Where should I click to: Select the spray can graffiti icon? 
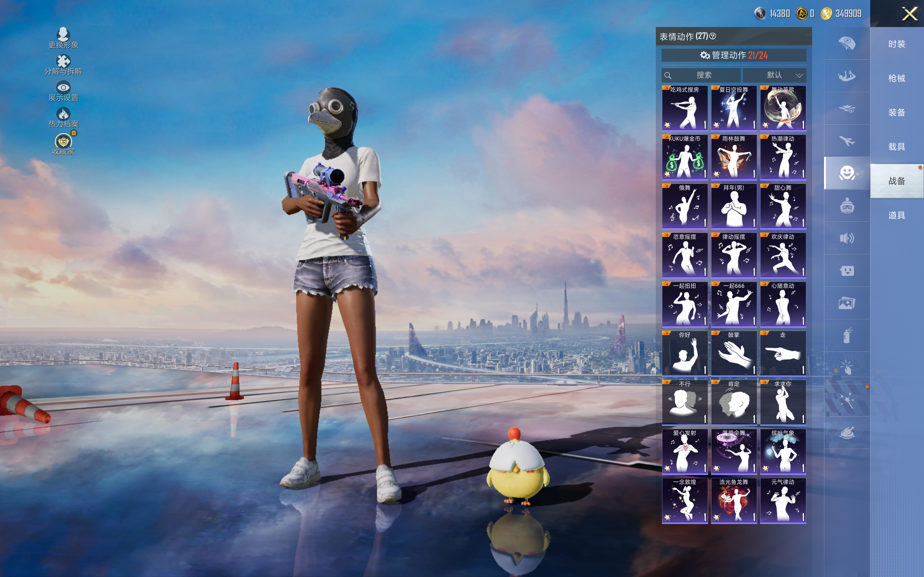(846, 335)
